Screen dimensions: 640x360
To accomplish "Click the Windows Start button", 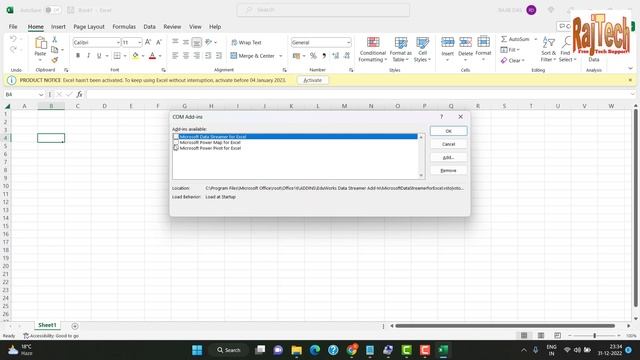I will 197,350.
